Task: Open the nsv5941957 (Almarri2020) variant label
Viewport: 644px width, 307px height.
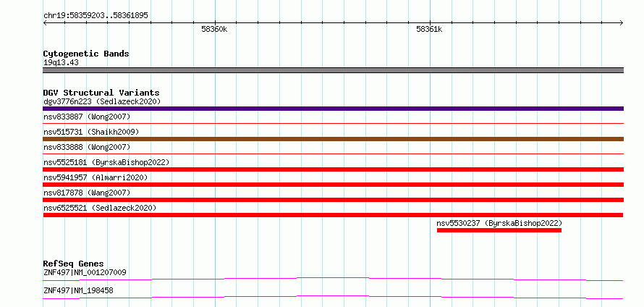Action: pyautogui.click(x=96, y=177)
